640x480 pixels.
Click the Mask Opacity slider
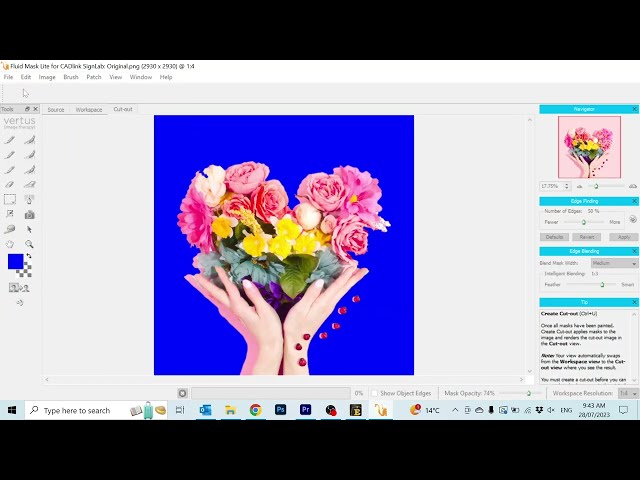pyautogui.click(x=520, y=393)
